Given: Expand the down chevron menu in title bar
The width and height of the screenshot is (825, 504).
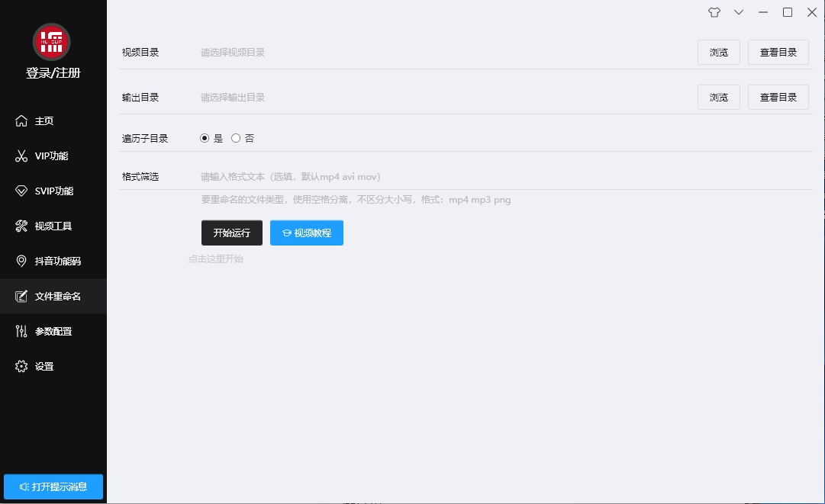Looking at the screenshot, I should coord(739,12).
